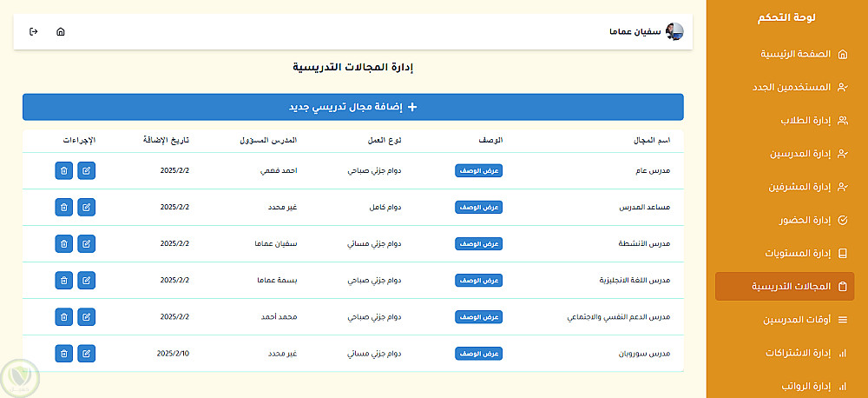The height and width of the screenshot is (398, 868).
Task: Open المستخدمين الجدد in sidebar
Action: pyautogui.click(x=785, y=88)
